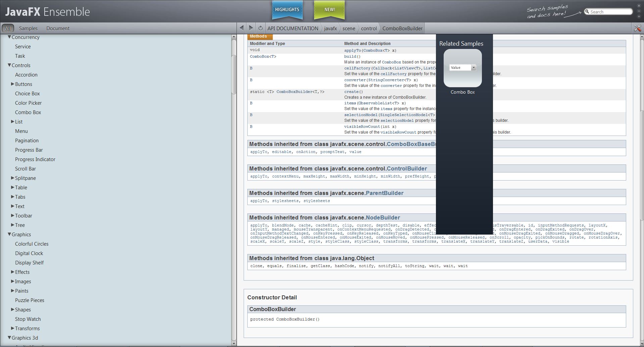Click the search magnifier icon
Viewport: 644px width, 347px height.
(587, 12)
